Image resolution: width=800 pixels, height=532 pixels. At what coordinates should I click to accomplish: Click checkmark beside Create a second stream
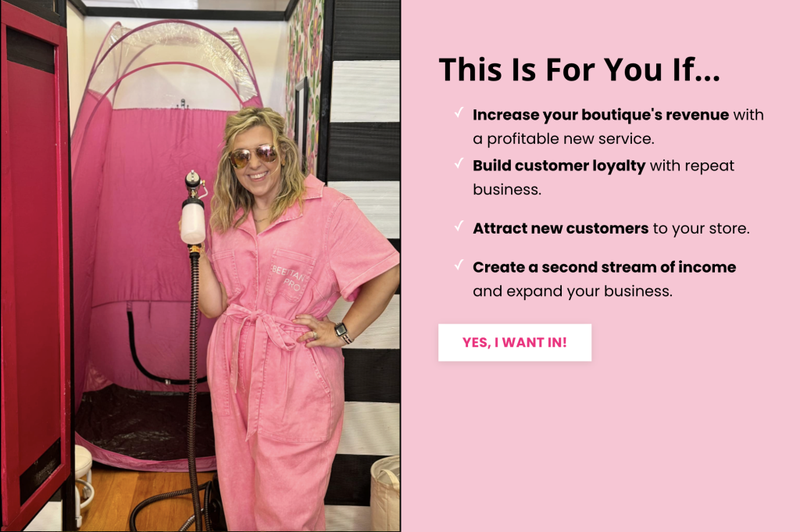coord(459,265)
